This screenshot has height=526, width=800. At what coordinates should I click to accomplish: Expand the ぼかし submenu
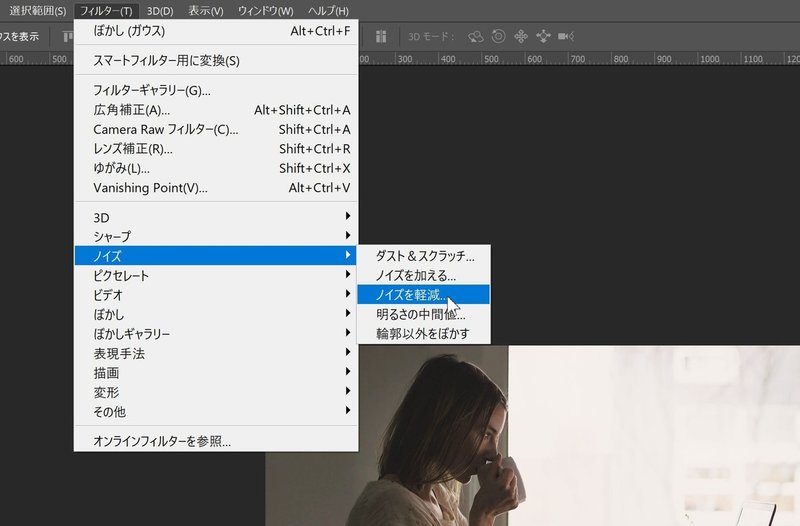[216, 314]
